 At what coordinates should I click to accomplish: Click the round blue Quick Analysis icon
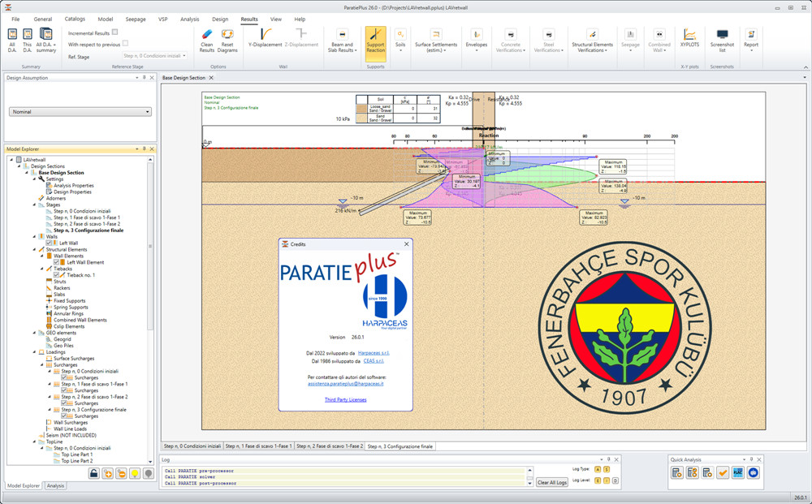754,472
